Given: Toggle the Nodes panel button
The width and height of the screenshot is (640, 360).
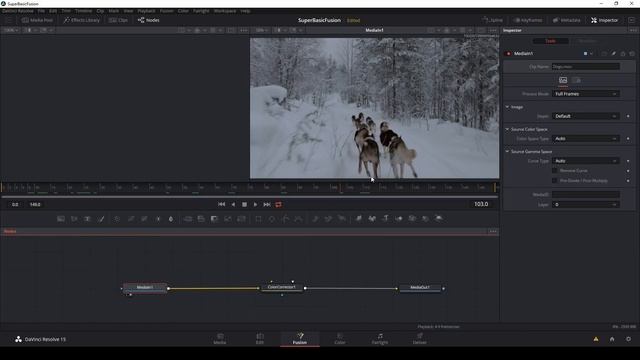Looking at the screenshot, I should [x=149, y=20].
